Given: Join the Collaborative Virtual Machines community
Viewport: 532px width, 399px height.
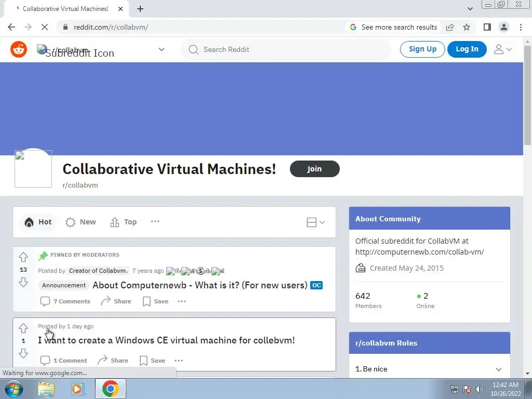Looking at the screenshot, I should pos(314,169).
